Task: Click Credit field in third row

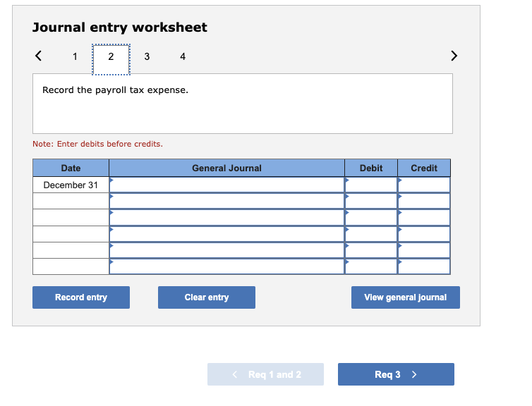Action: pyautogui.click(x=424, y=217)
